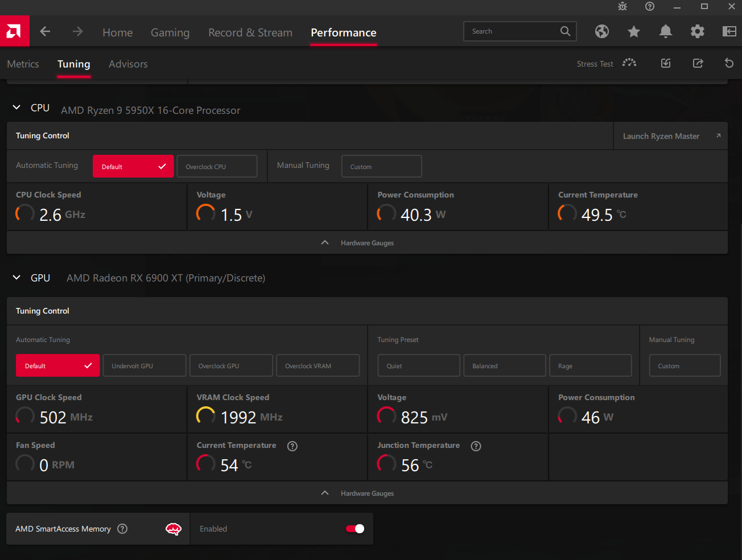
Task: Click the load tuning profile icon
Action: pos(666,63)
